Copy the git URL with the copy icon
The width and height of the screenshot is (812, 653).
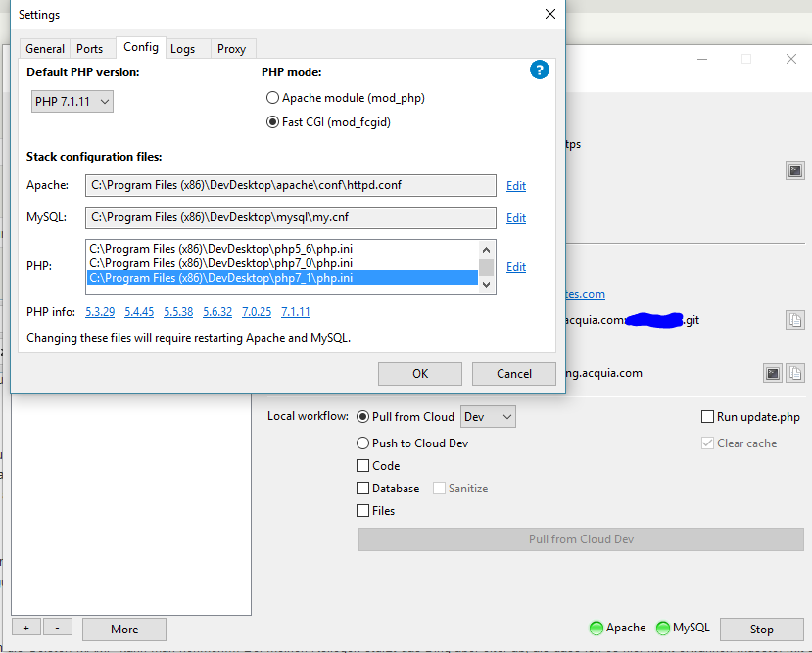click(795, 320)
